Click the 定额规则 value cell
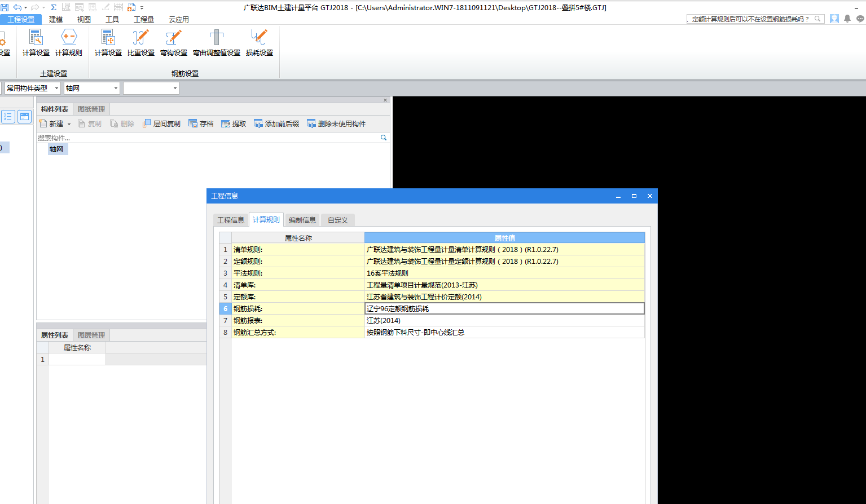 click(x=504, y=261)
